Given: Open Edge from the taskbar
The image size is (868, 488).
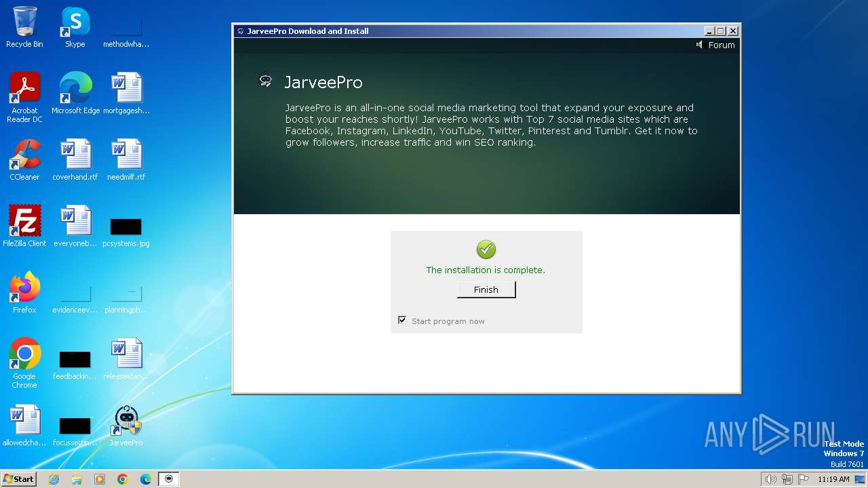Looking at the screenshot, I should click(146, 479).
